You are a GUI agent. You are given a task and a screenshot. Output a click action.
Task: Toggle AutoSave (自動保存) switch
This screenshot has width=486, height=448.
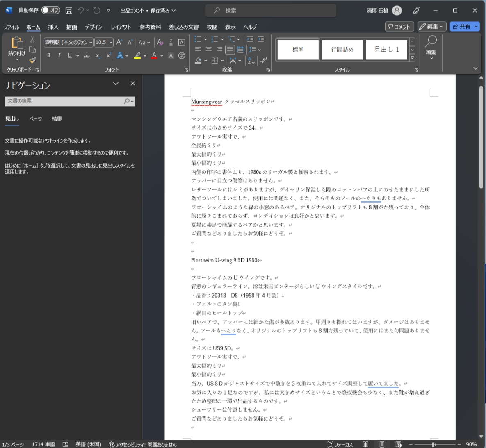click(x=50, y=10)
